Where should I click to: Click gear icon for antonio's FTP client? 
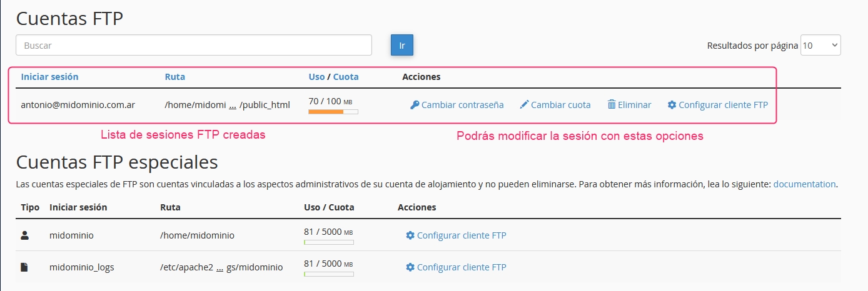(672, 105)
